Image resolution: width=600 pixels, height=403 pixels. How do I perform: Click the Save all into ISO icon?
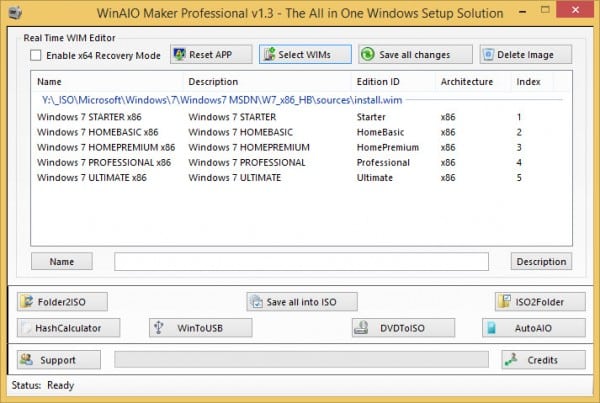(256, 302)
